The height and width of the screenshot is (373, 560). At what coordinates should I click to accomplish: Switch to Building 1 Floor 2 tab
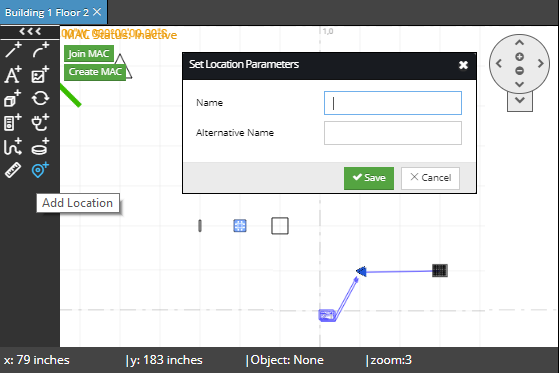pyautogui.click(x=47, y=13)
